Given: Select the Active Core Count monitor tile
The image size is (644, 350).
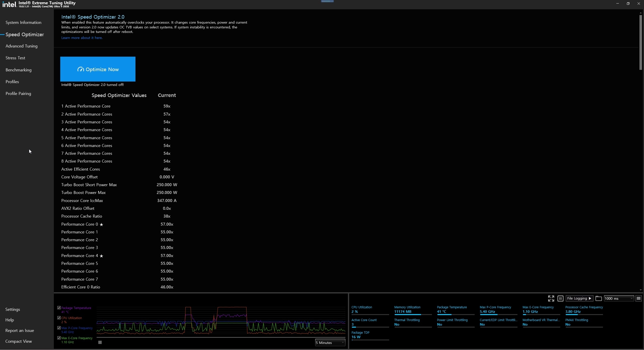Looking at the screenshot, I should point(370,323).
